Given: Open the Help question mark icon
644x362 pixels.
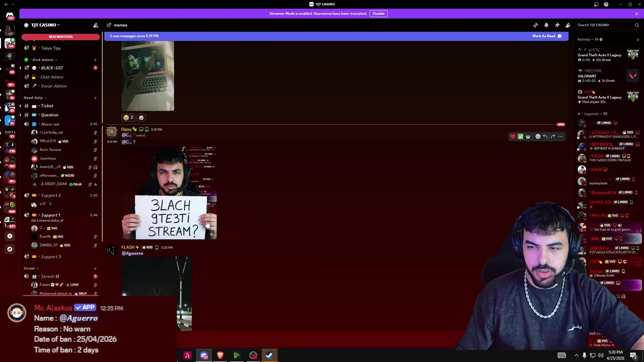Looking at the screenshot, I should point(606,5).
